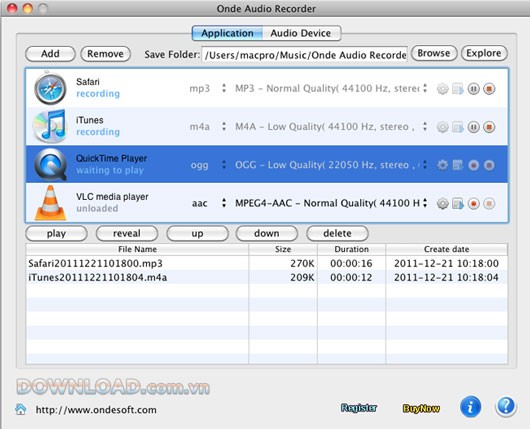Click the 270K size cell
The image size is (530, 429).
coord(302,263)
